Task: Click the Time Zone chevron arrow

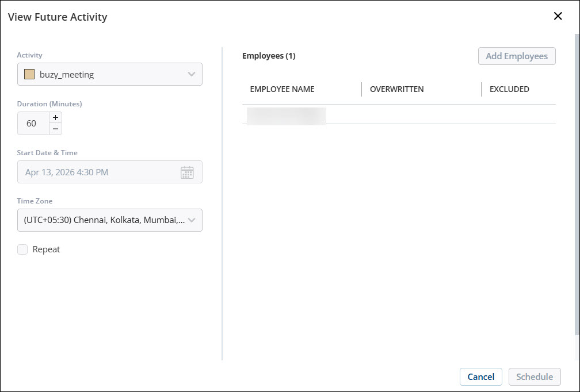Action: [x=192, y=220]
